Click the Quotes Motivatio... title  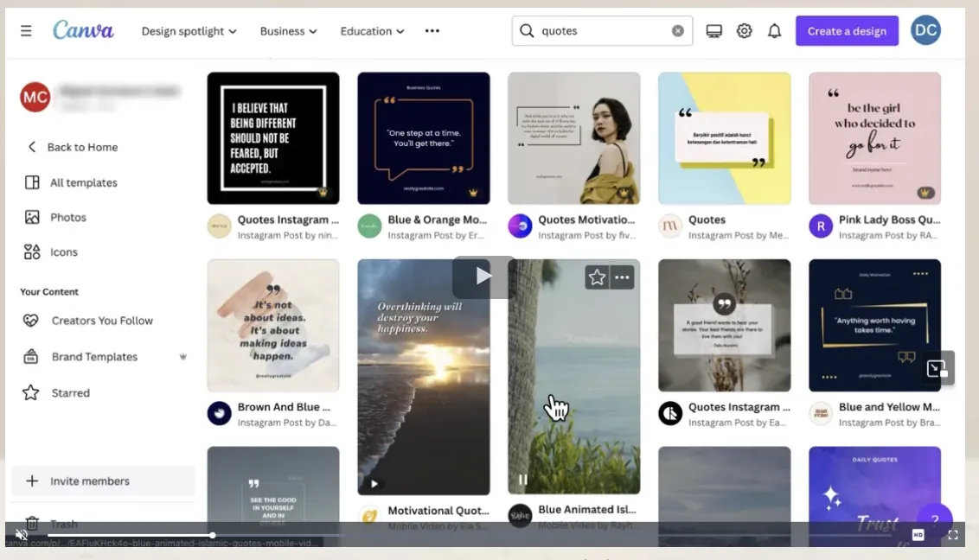pyautogui.click(x=586, y=220)
